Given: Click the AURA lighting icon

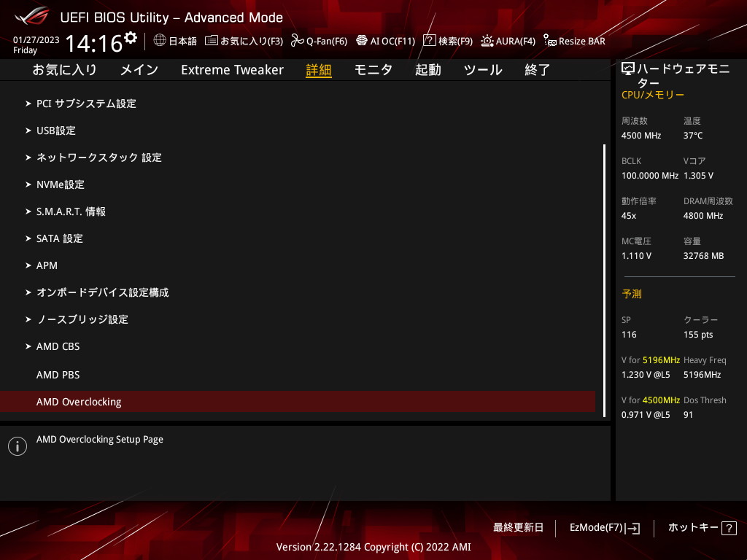Looking at the screenshot, I should pyautogui.click(x=487, y=41).
